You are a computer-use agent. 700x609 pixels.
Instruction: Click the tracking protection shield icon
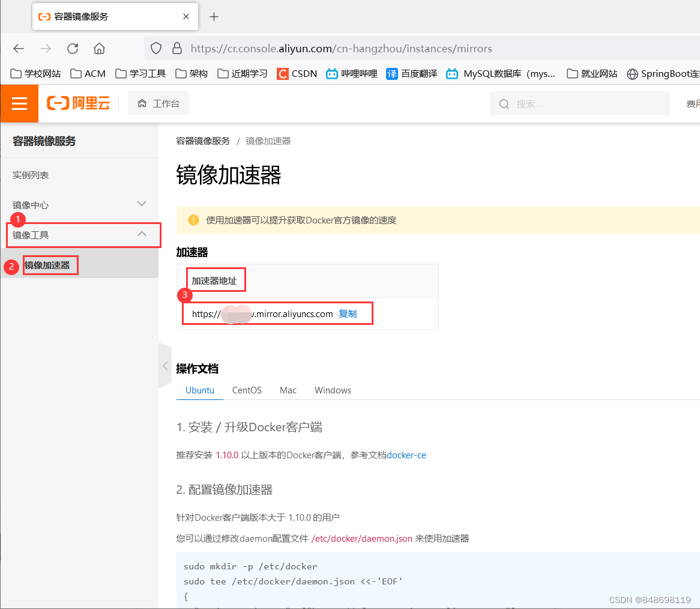point(155,48)
